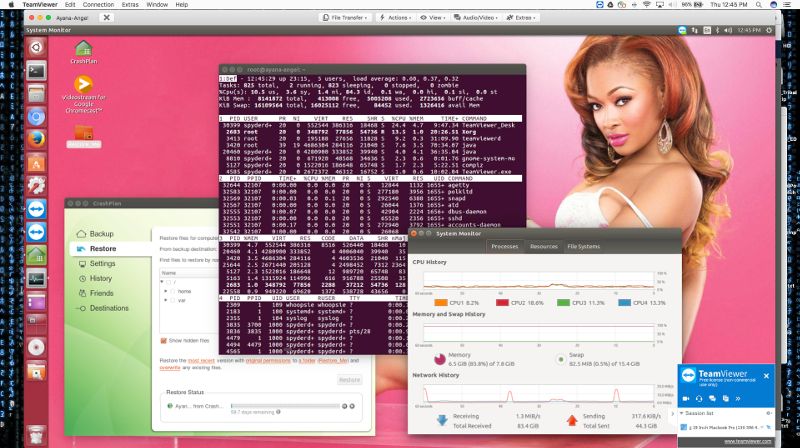This screenshot has width=800, height=448.
Task: Click the 'most recent' version link
Action: point(201,360)
